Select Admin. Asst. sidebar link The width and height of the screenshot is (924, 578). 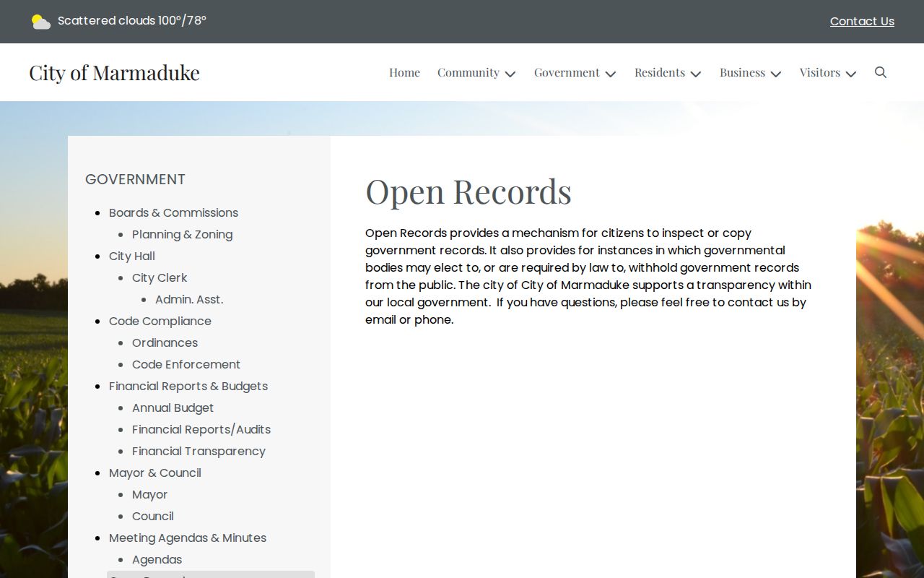189,299
